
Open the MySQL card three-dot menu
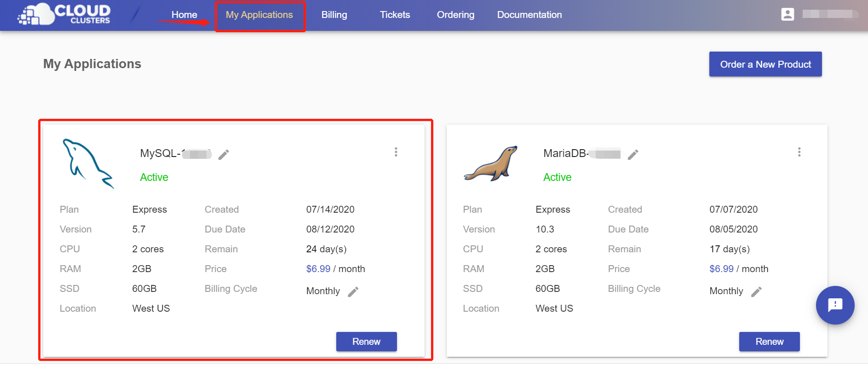(x=396, y=152)
